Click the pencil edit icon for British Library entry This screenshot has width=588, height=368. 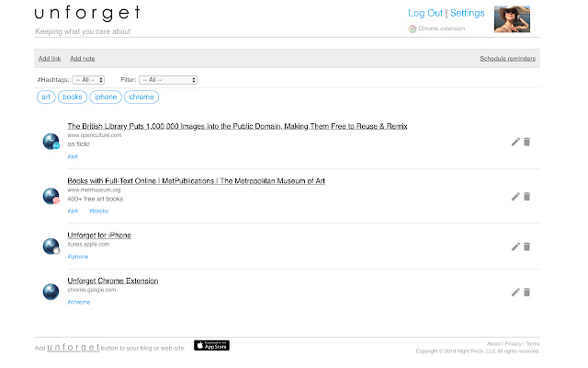coord(515,142)
